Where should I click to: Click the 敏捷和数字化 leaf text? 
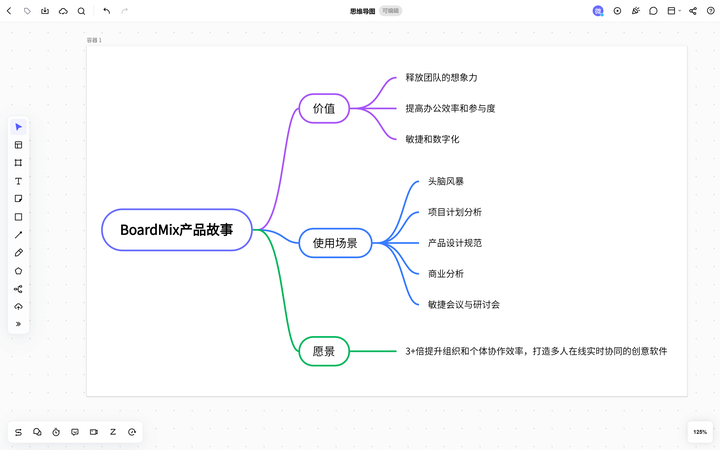(432, 139)
